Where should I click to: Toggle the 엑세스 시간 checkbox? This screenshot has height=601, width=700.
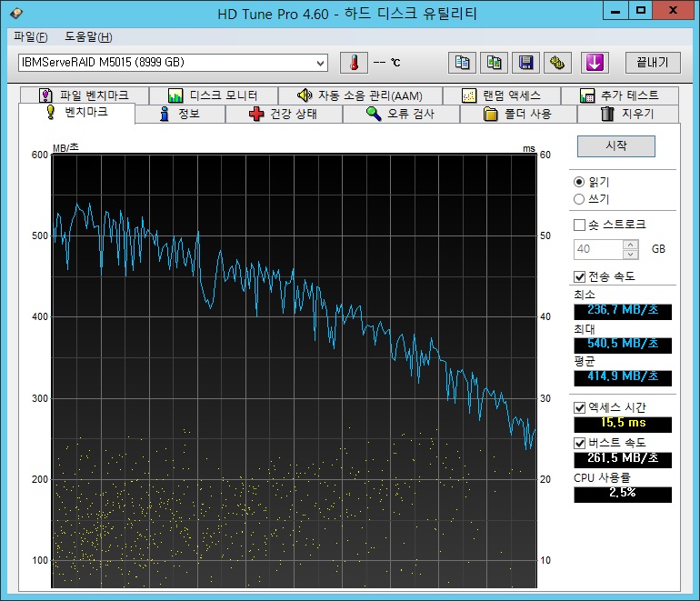click(579, 407)
